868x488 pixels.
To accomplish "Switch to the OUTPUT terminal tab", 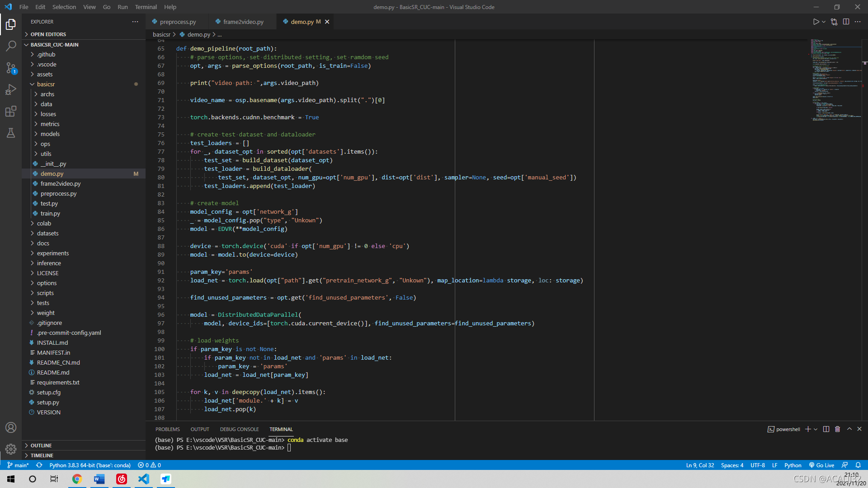I will [x=199, y=428].
